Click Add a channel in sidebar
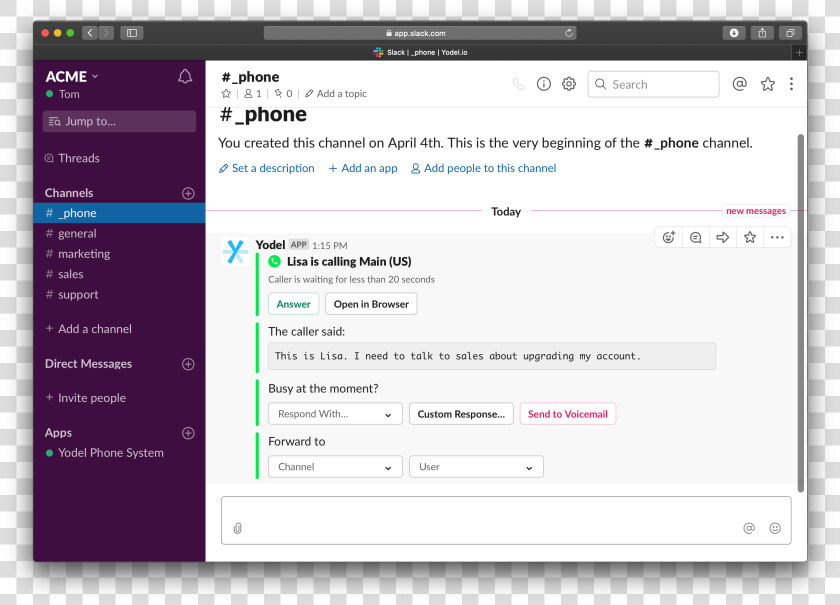The height and width of the screenshot is (605, 840). 89,329
